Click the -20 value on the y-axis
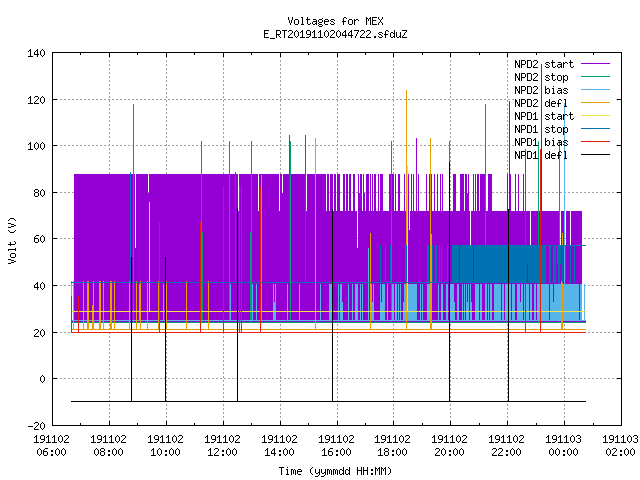 (x=36, y=426)
